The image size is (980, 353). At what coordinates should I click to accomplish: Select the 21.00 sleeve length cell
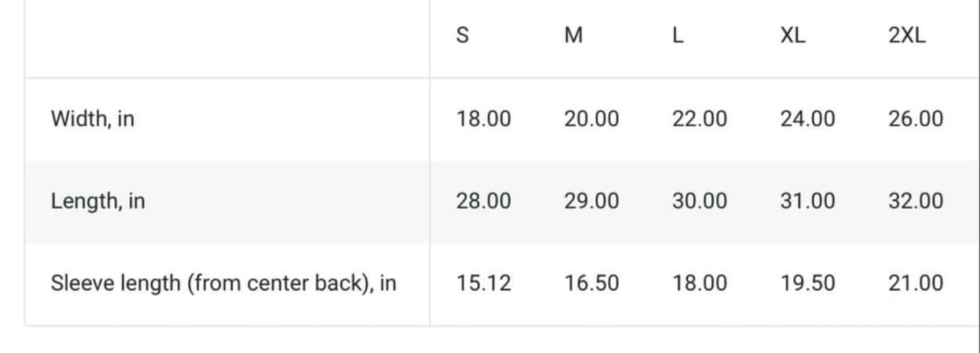pos(916,282)
